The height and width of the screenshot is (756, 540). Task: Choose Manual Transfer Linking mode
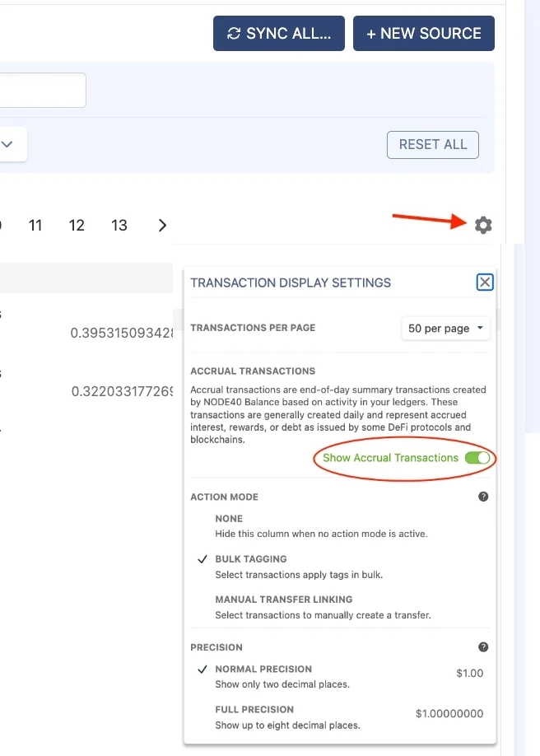[283, 600]
